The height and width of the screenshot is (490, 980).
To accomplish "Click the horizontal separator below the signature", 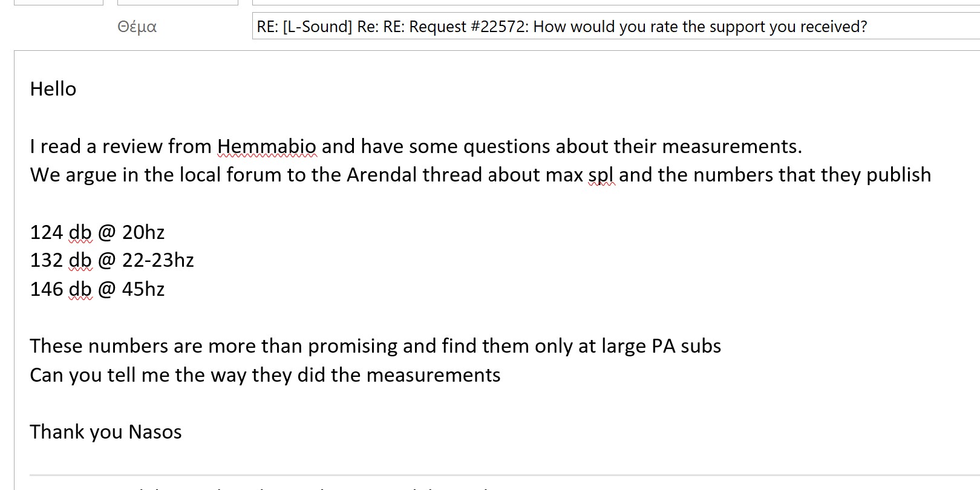I will (x=484, y=475).
